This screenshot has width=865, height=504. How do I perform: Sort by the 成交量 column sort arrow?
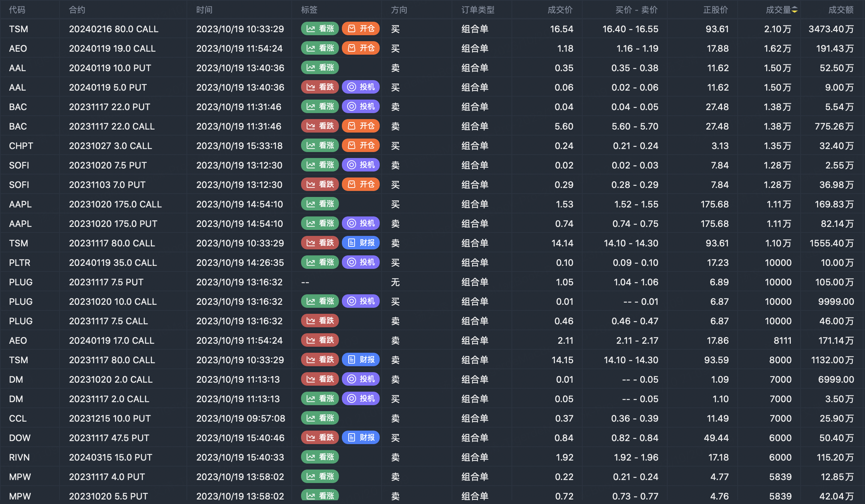(x=794, y=10)
